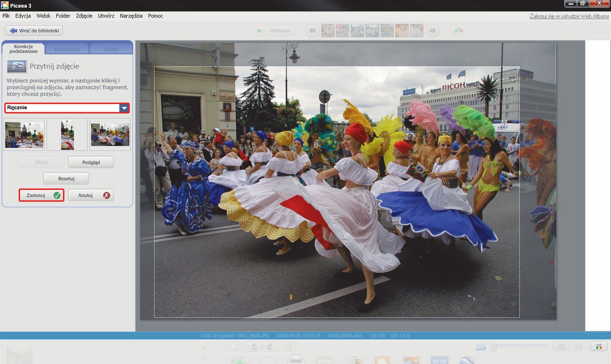This screenshot has height=364, width=611.
Task: Open the Utwórz menu
Action: pyautogui.click(x=106, y=16)
